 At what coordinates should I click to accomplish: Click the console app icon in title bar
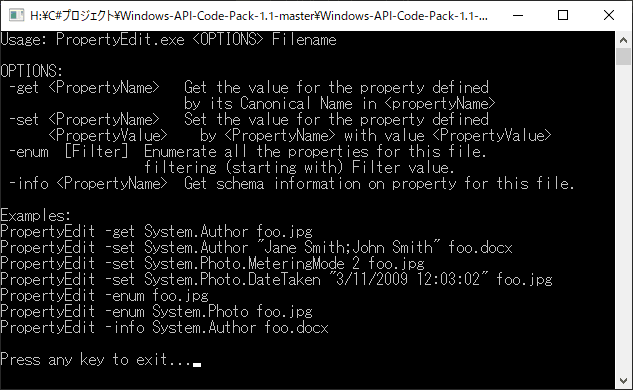17,15
